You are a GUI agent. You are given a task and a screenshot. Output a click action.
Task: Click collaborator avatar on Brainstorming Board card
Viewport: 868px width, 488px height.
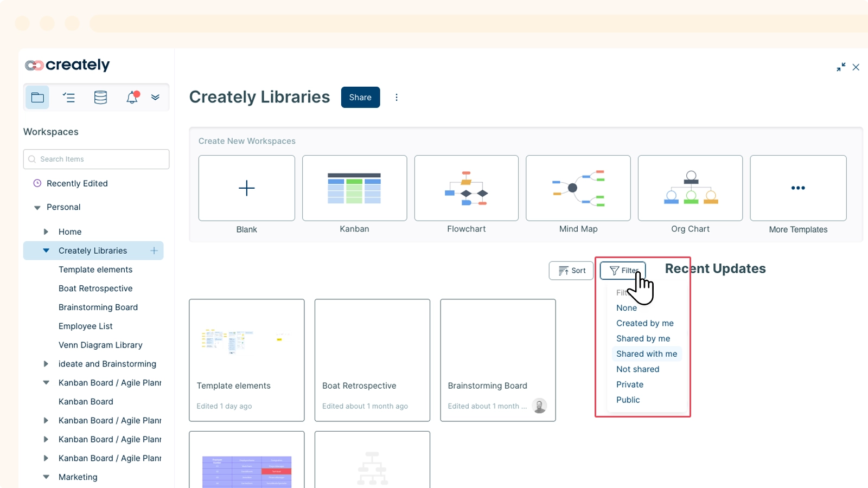(x=539, y=406)
